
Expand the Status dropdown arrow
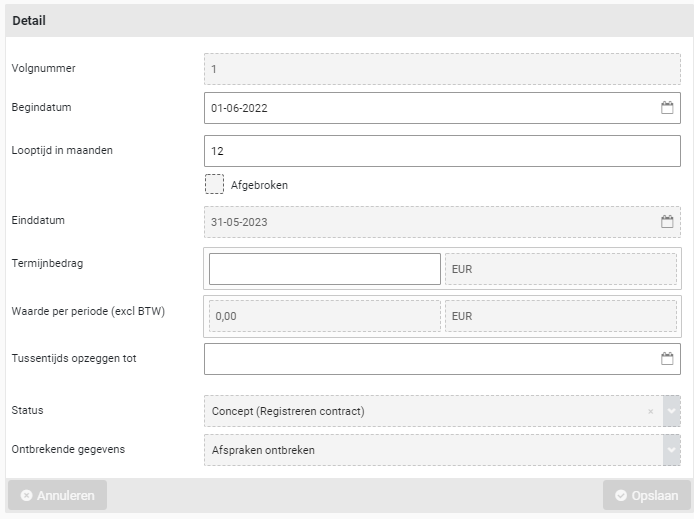click(x=672, y=411)
